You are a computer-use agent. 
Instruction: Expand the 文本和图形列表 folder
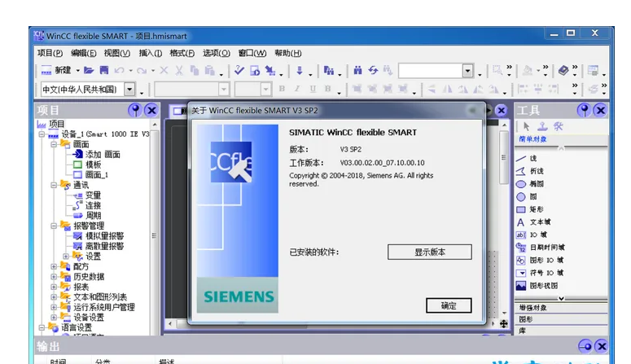(54, 297)
